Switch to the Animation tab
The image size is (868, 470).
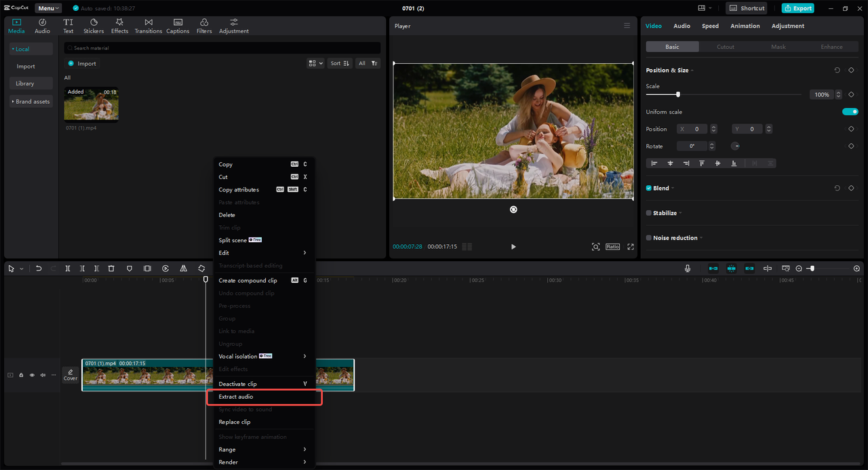[x=745, y=26]
